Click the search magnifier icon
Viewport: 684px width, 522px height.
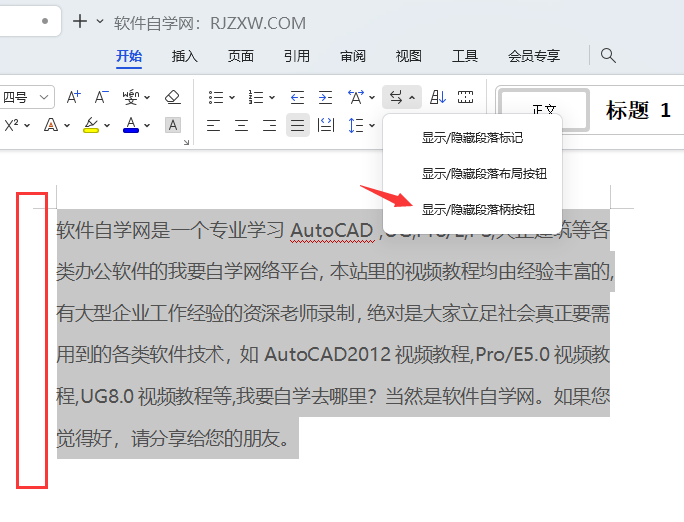[x=608, y=55]
